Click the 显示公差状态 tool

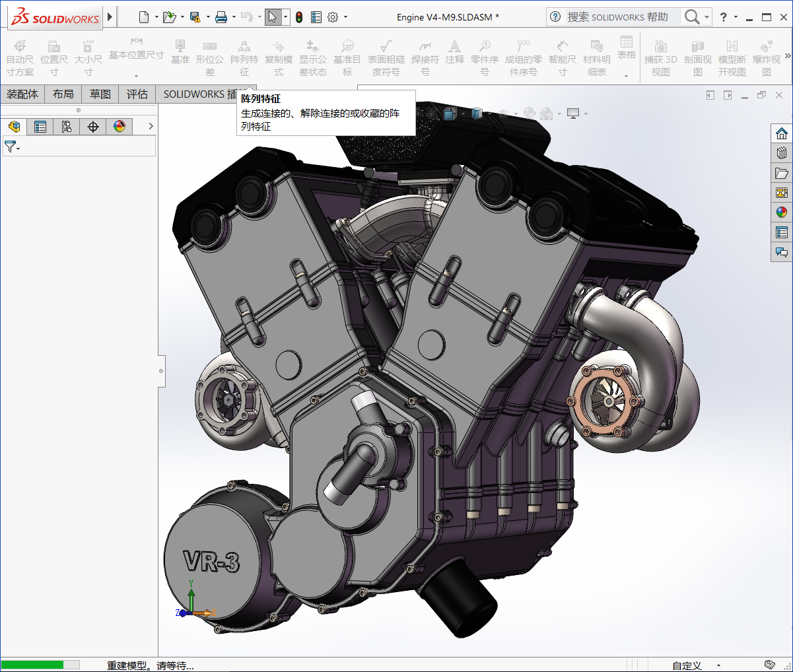313,57
